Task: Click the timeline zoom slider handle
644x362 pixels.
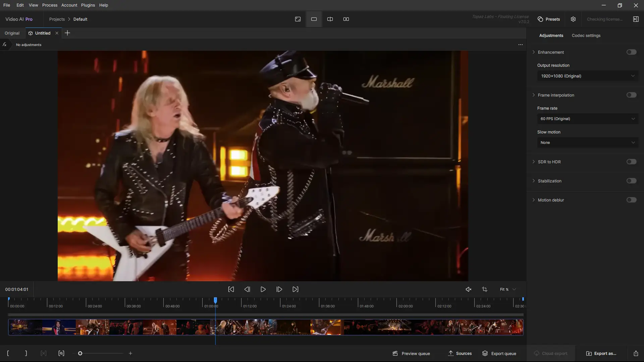Action: (x=80, y=353)
